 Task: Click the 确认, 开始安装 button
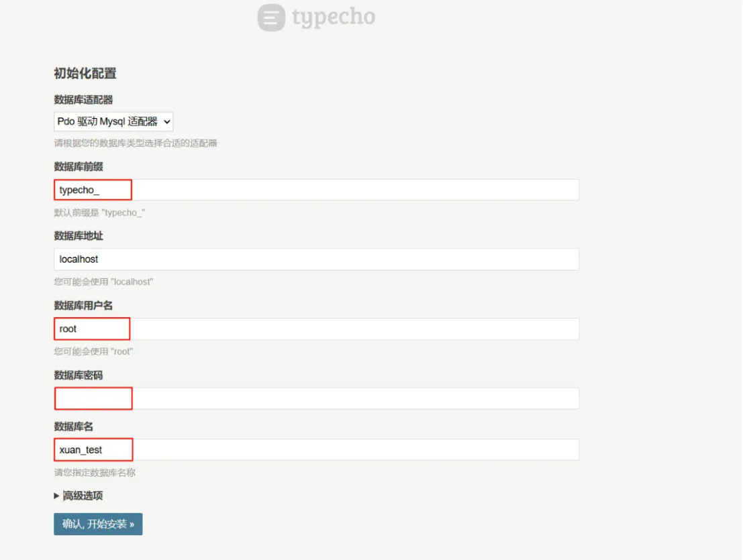pos(98,524)
